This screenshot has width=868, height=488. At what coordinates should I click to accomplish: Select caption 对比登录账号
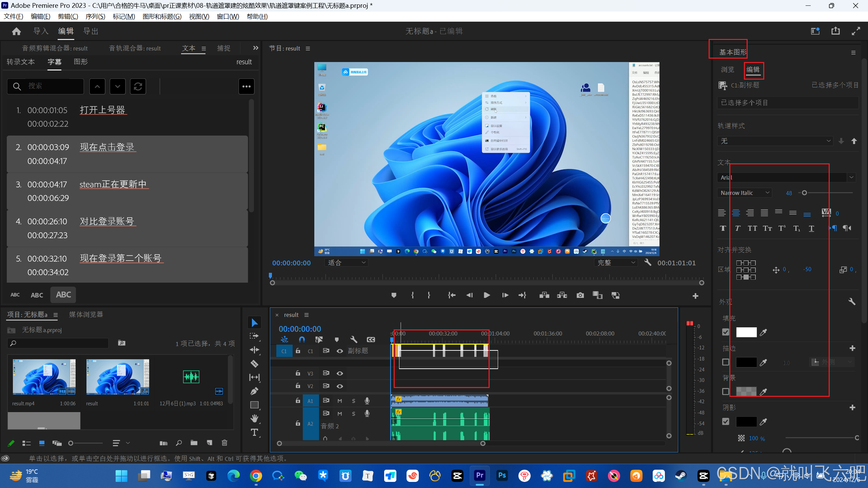tap(107, 221)
